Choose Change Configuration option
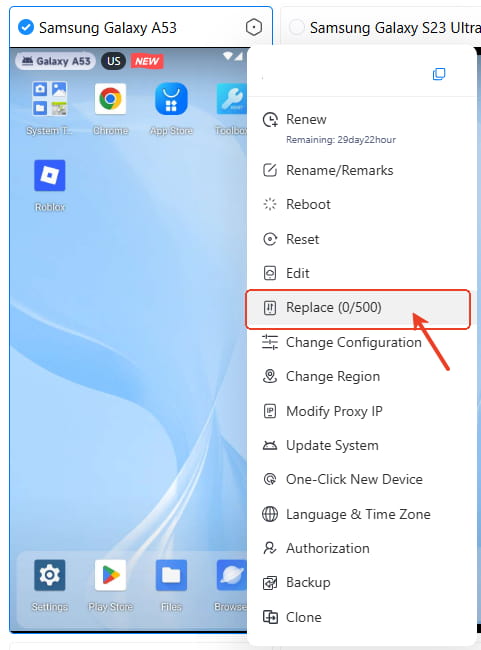The height and width of the screenshot is (650, 481). click(354, 342)
